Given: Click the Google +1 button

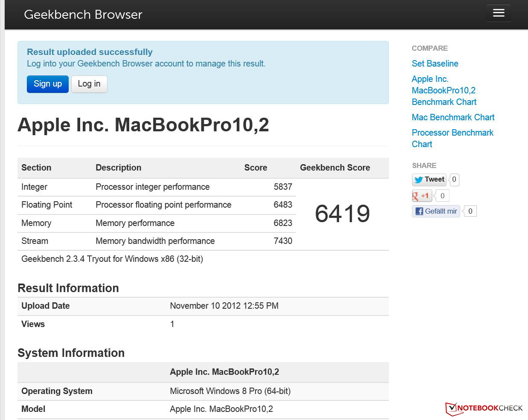Looking at the screenshot, I should click(x=421, y=196).
